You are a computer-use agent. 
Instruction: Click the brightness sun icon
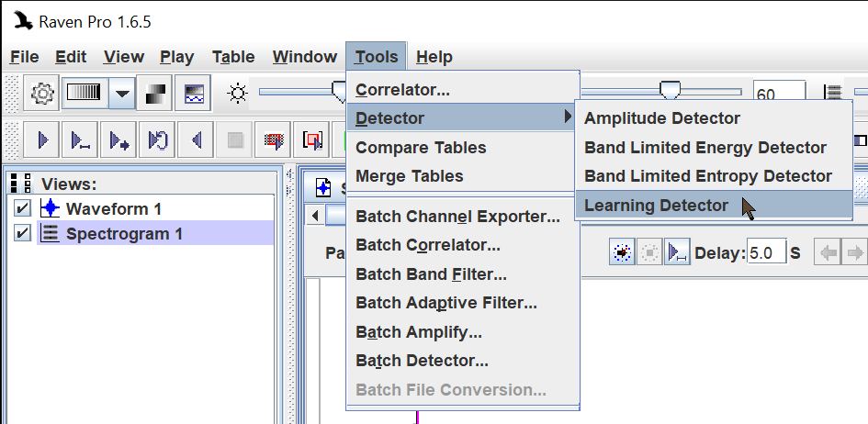click(x=238, y=93)
